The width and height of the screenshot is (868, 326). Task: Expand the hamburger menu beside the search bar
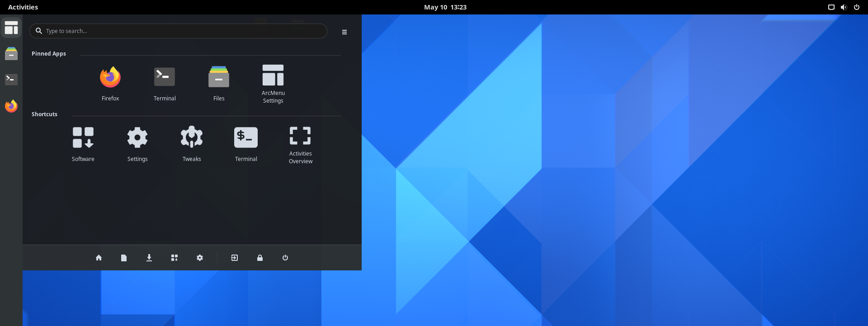(x=344, y=32)
